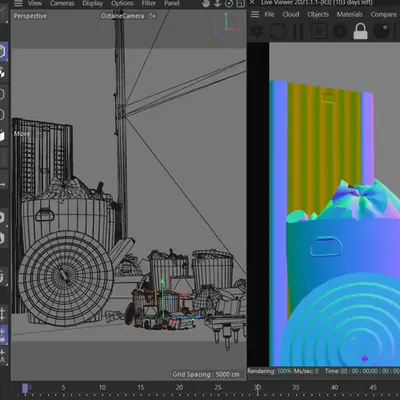This screenshot has width=400, height=400.
Task: Toggle the OctaneCamera link icon
Action: coord(152,16)
